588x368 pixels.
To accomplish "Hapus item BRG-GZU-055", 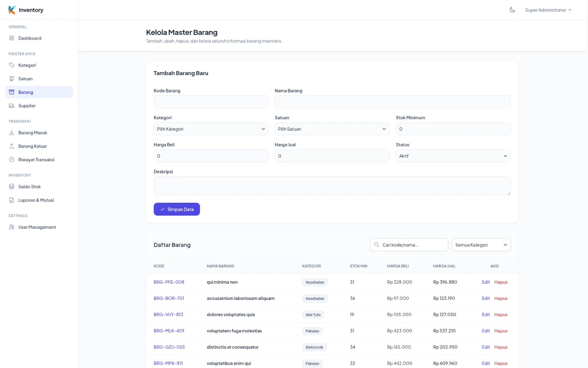I will [x=501, y=347].
